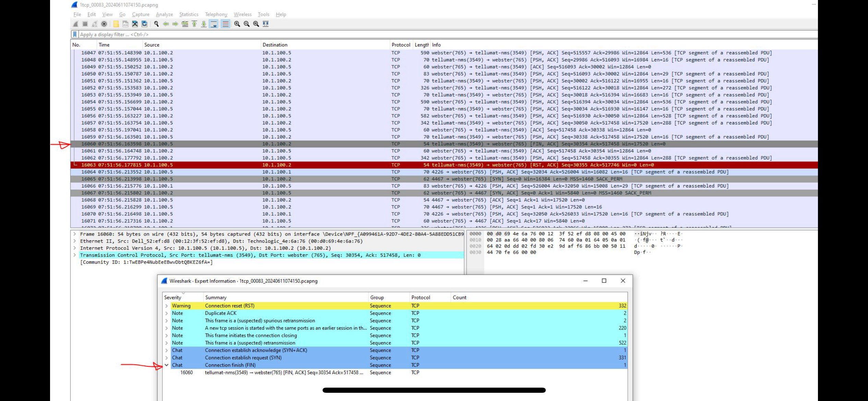This screenshot has height=401, width=868.
Task: Open the Statistics menu
Action: pyautogui.click(x=189, y=14)
